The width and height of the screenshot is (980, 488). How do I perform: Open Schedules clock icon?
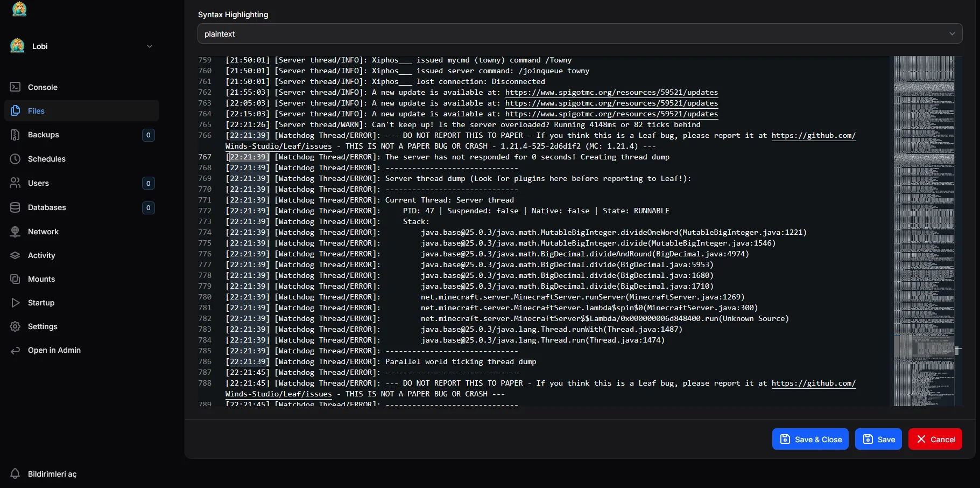click(15, 159)
